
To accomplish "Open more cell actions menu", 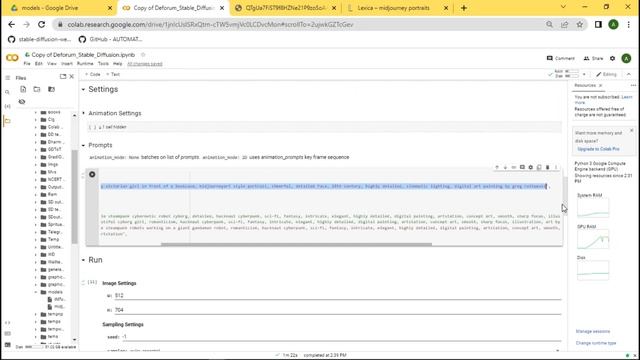I will point(556,167).
